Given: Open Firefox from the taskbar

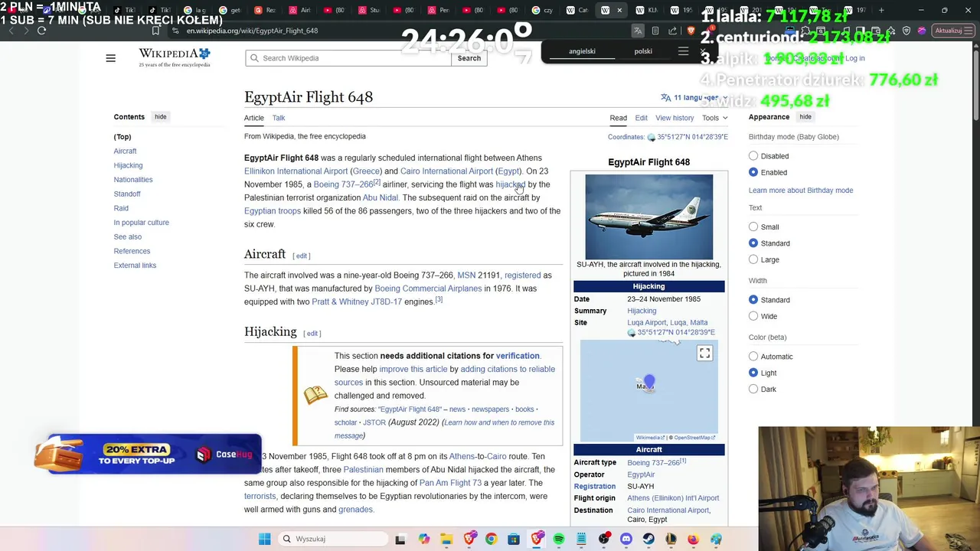Looking at the screenshot, I should [694, 539].
